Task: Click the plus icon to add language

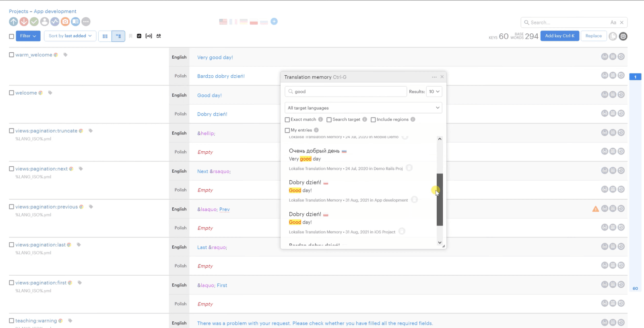Action: pos(274,21)
